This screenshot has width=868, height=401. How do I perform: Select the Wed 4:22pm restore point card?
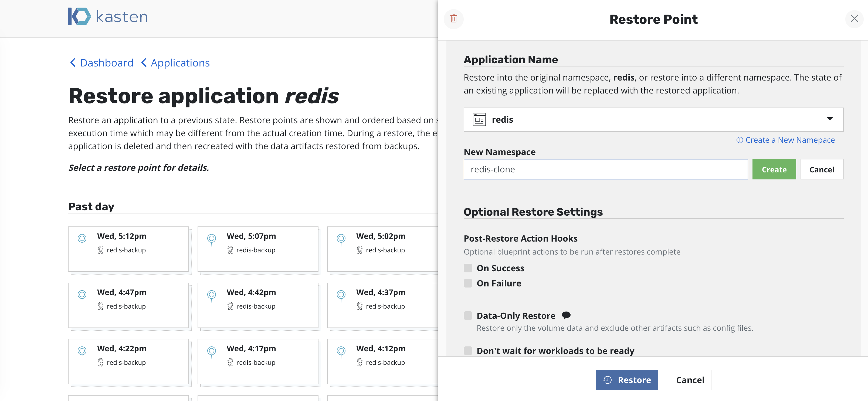coord(128,361)
